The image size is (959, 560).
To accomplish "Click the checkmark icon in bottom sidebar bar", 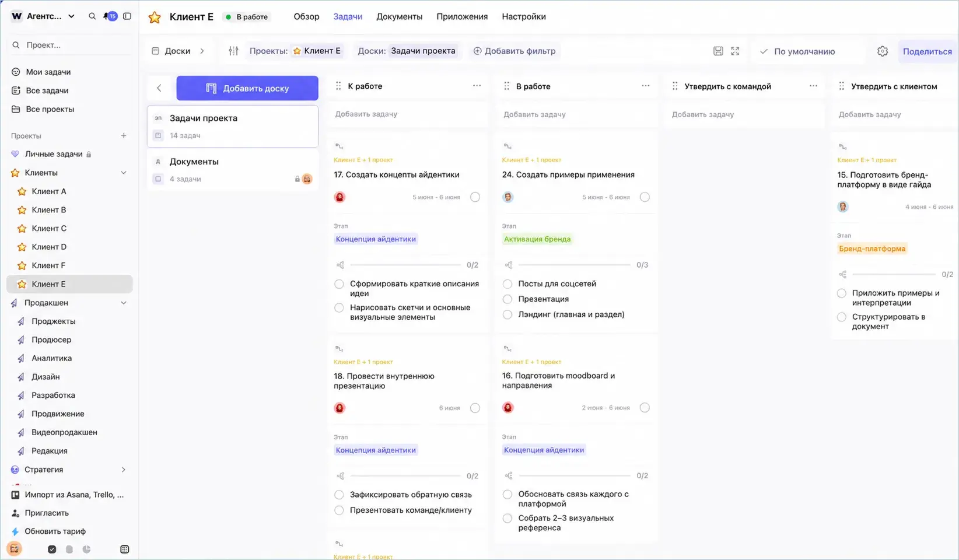I will click(x=52, y=549).
